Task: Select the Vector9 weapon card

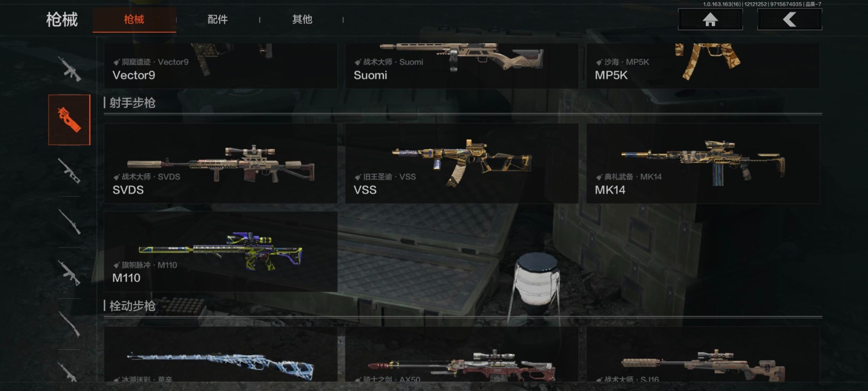Action: point(221,66)
